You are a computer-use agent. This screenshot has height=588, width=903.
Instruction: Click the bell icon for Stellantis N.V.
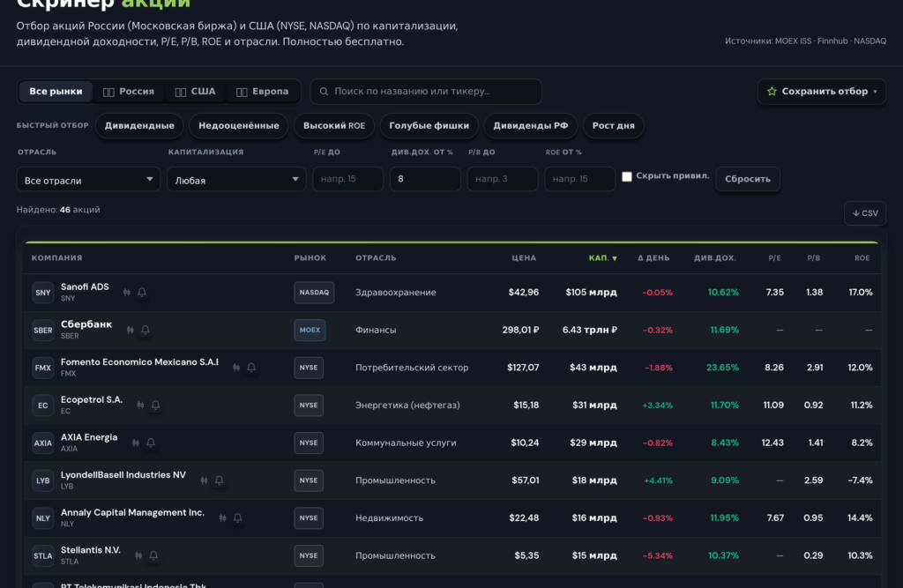[x=153, y=555]
